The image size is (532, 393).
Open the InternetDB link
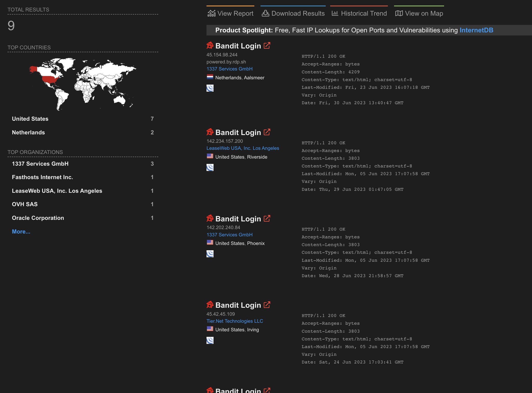point(476,30)
